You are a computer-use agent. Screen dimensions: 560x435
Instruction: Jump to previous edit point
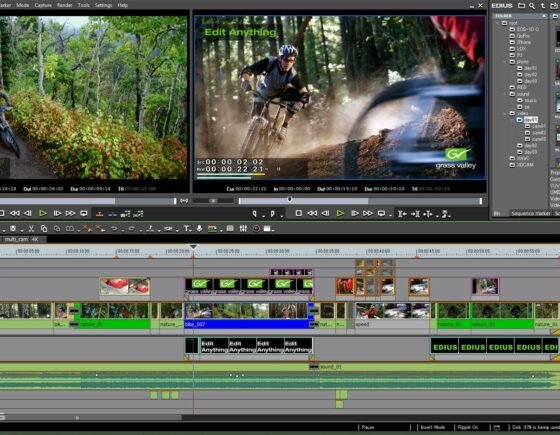[402, 214]
